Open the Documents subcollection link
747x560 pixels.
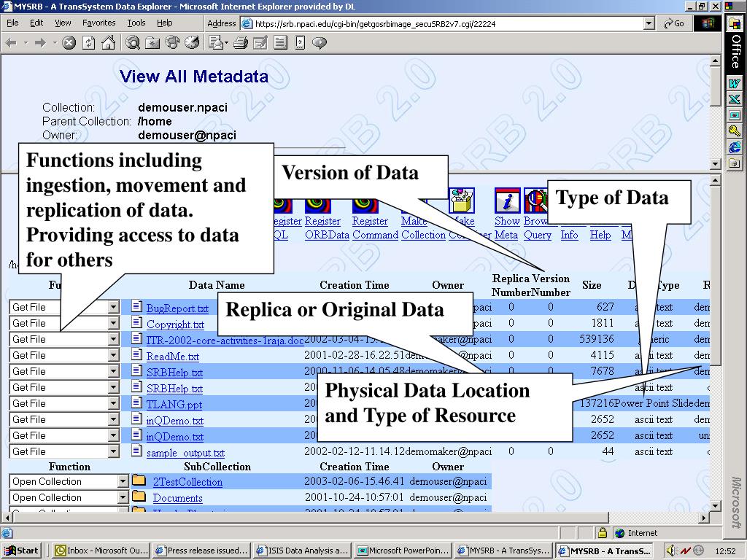[x=177, y=498]
